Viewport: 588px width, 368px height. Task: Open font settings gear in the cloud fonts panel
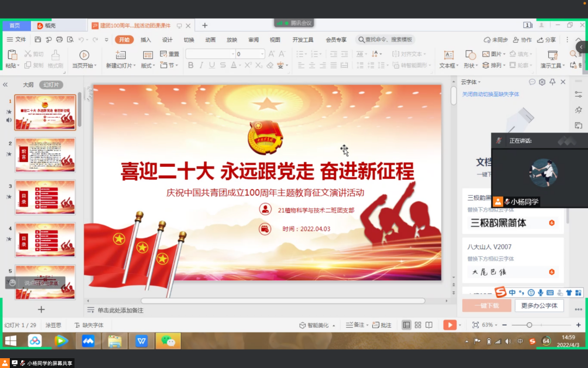(x=542, y=82)
